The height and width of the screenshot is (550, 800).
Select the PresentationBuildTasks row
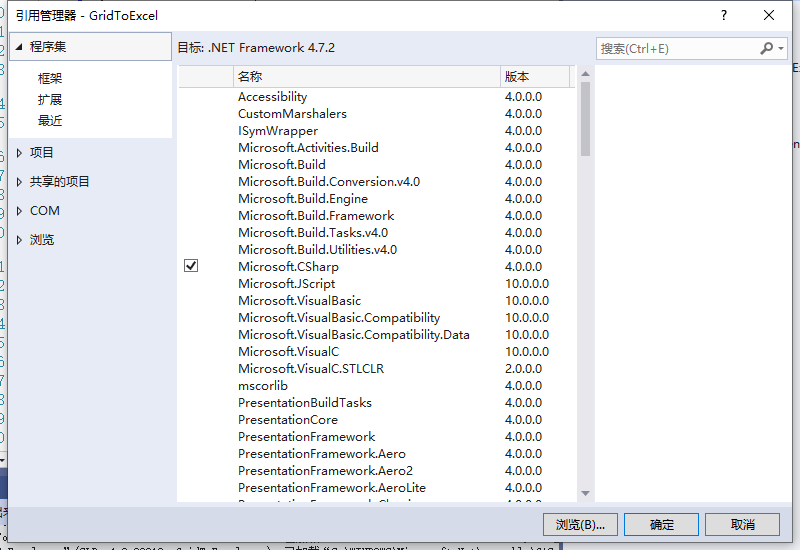click(377, 403)
